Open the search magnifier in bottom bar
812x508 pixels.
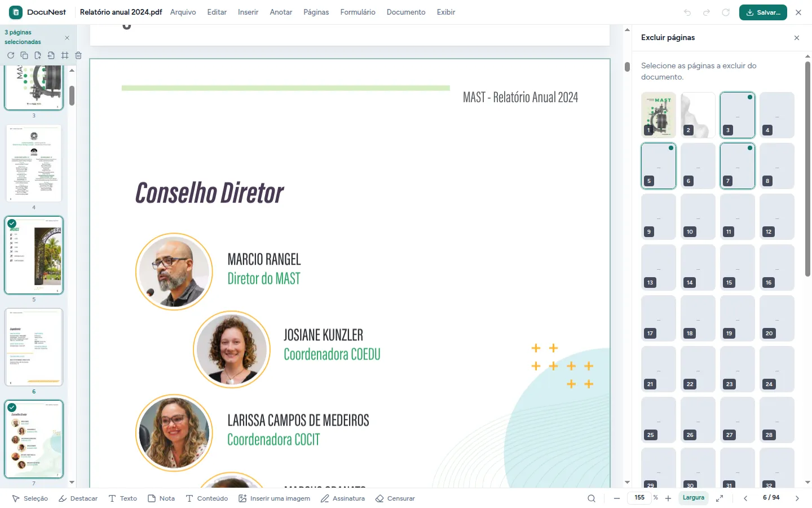coord(592,498)
